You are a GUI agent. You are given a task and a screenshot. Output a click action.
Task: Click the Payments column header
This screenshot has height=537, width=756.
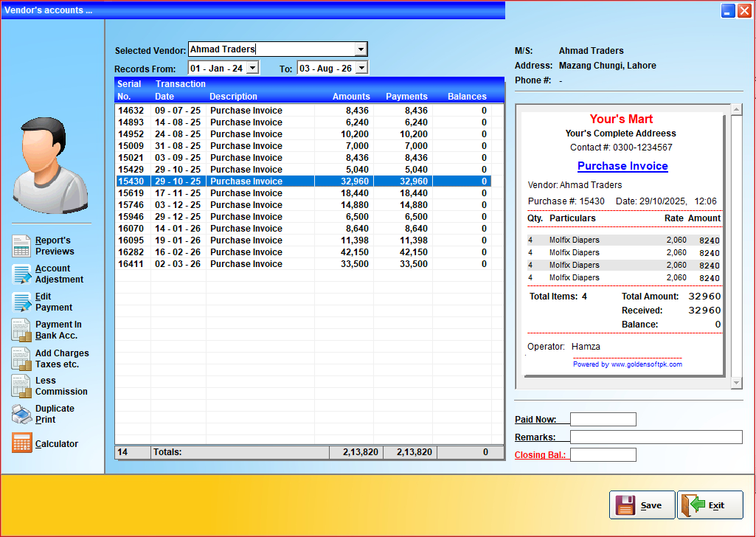point(406,97)
